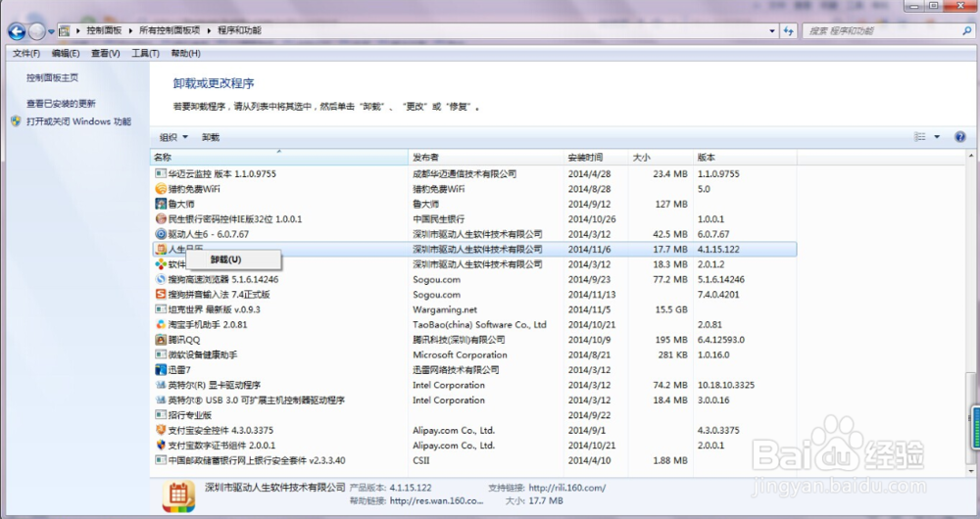Screen dimensions: 980x519
Task: Select the 搜狗高速浏览器 icon
Action: pos(161,279)
